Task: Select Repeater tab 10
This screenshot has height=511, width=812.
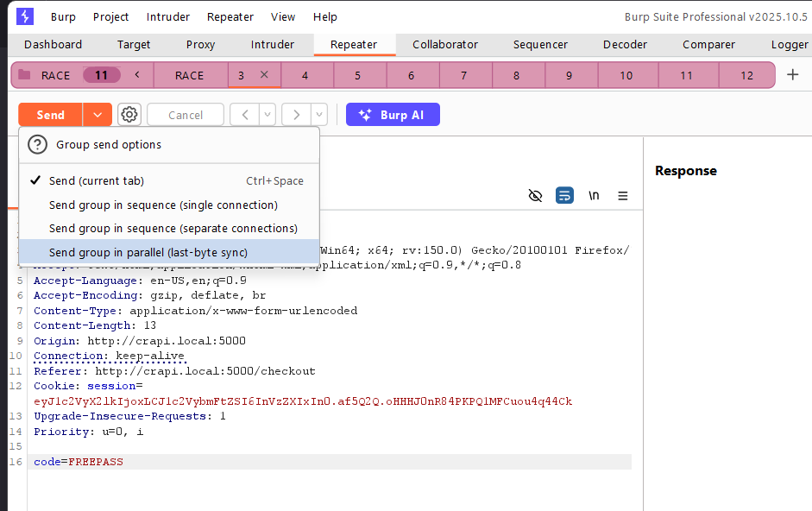Action: pos(626,75)
